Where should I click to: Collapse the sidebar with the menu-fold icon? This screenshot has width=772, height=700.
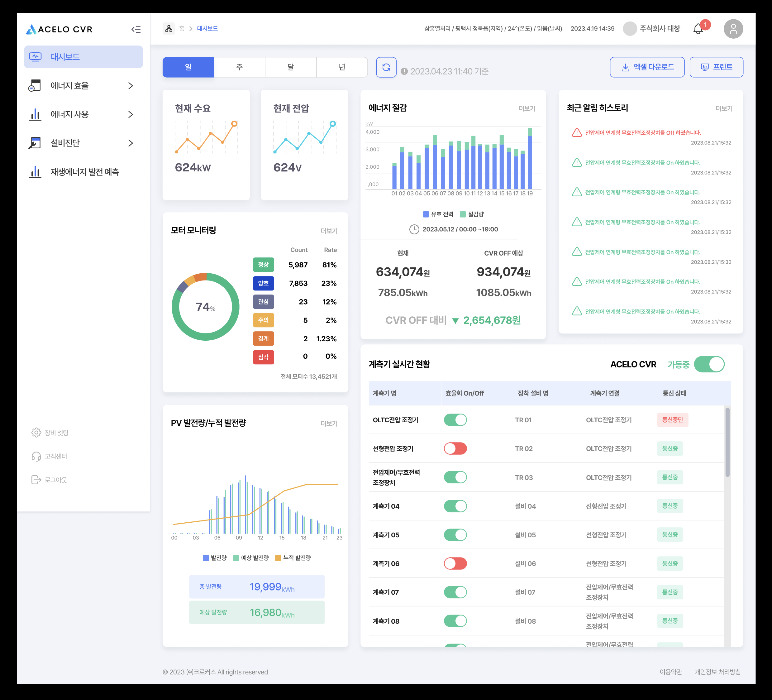click(136, 30)
